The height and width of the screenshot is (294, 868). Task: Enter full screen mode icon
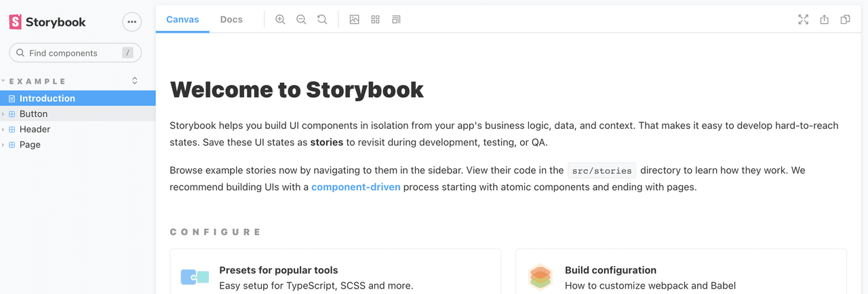tap(803, 20)
